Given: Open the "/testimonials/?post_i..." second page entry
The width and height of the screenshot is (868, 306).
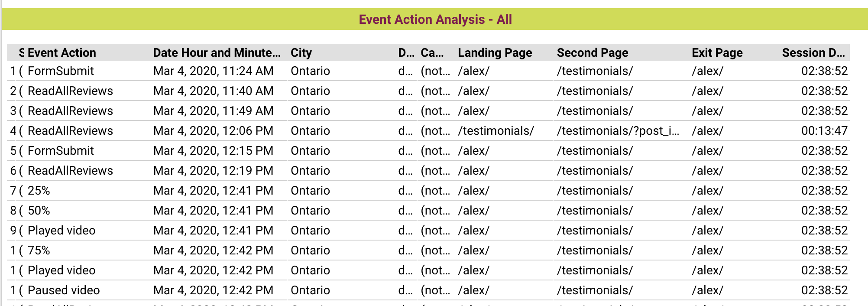Looking at the screenshot, I should 618,131.
